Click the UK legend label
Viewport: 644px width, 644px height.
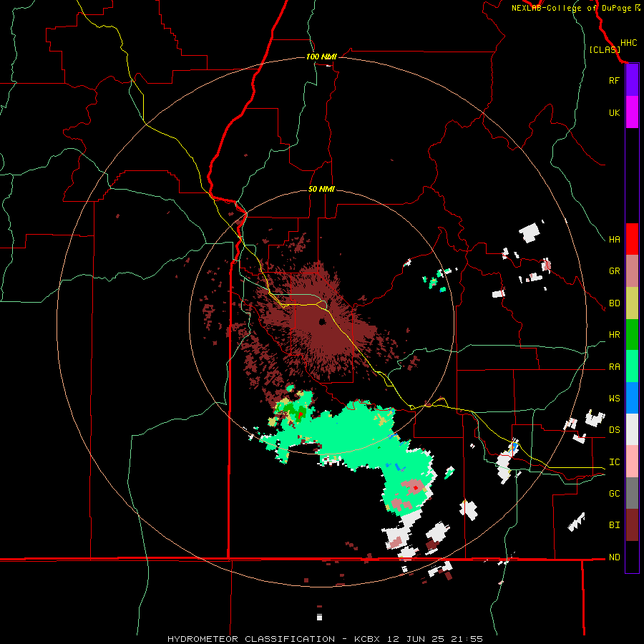(x=614, y=112)
